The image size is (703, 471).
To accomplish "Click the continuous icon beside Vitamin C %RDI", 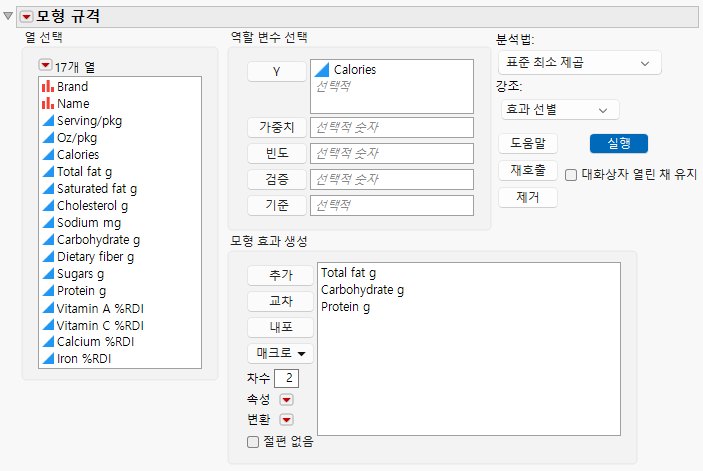I will (48, 325).
